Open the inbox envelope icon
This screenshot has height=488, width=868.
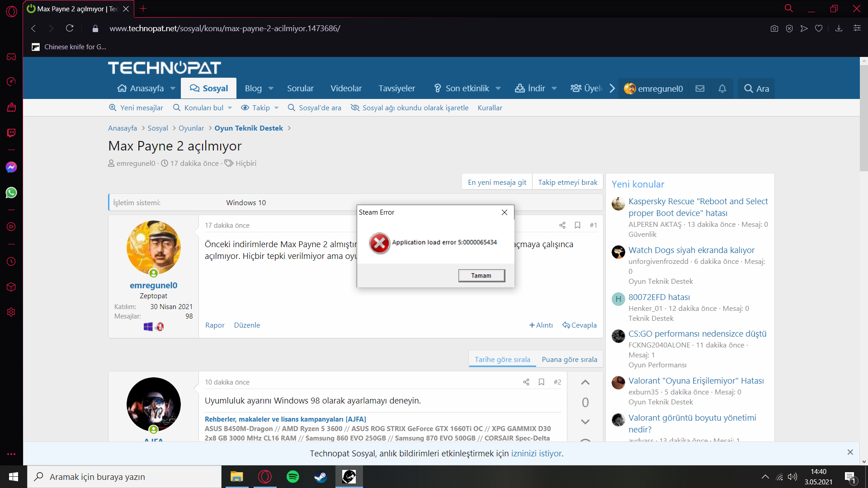click(x=700, y=89)
